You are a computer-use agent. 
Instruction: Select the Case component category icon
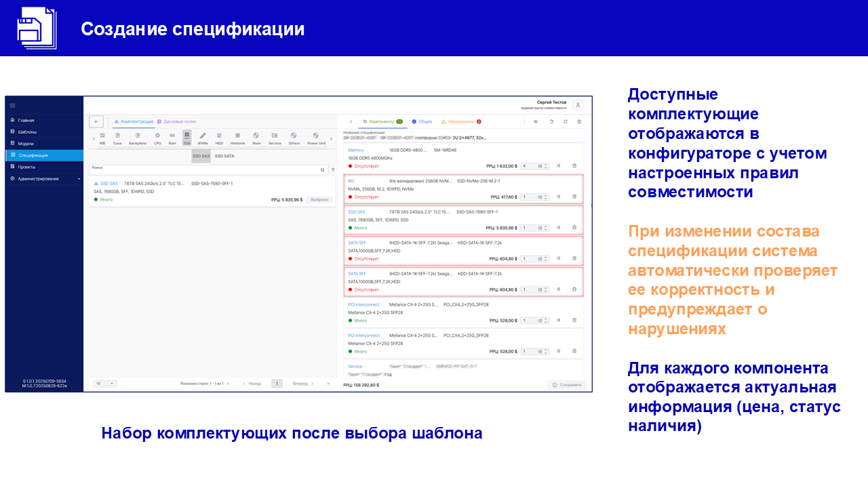pyautogui.click(x=117, y=138)
